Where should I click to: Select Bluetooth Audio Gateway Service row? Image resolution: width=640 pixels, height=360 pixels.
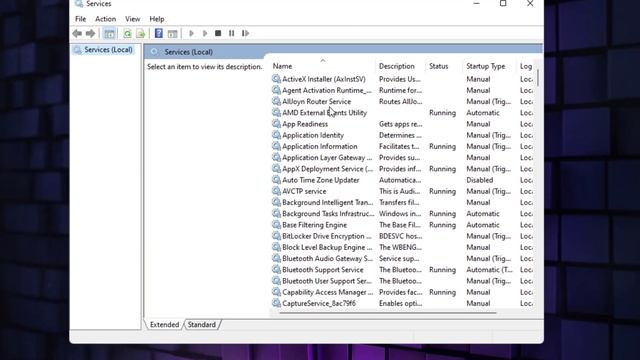(x=327, y=258)
